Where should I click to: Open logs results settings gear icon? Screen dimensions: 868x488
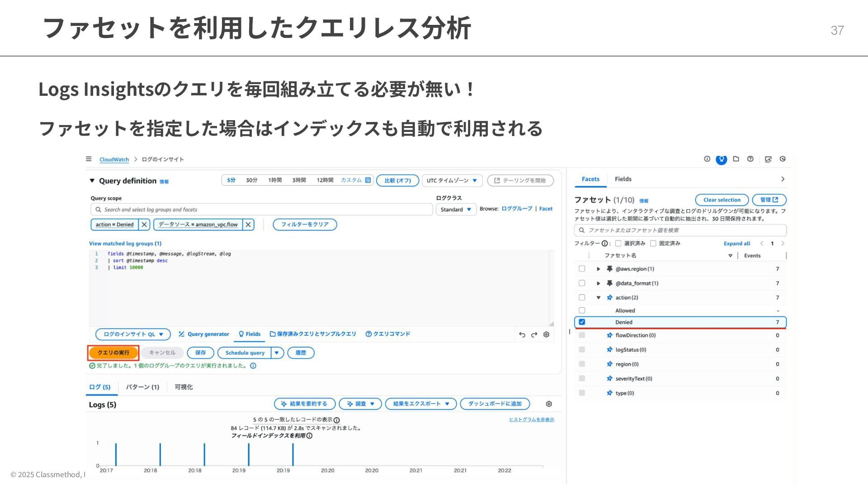[x=549, y=404]
